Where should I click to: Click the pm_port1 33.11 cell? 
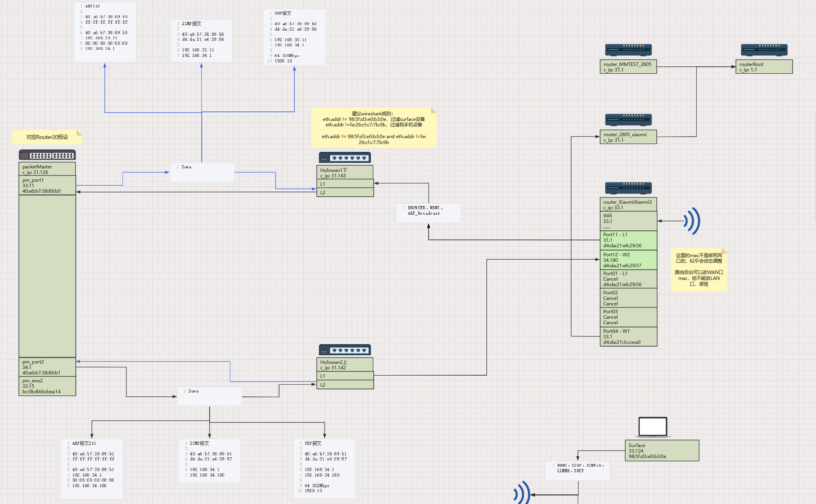click(47, 185)
